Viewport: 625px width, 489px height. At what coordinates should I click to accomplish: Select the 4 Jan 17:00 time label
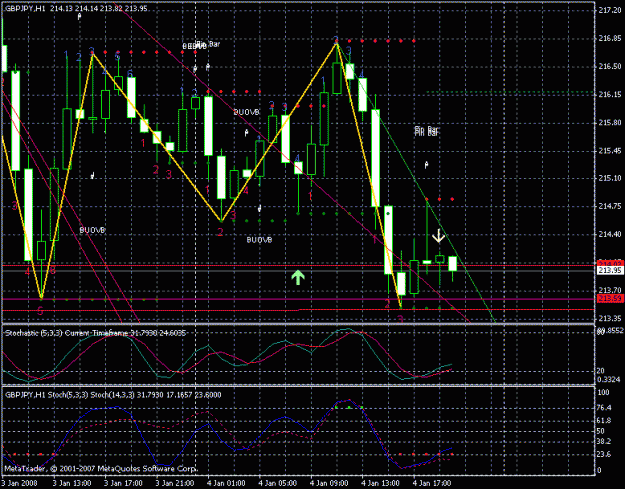[x=432, y=483]
